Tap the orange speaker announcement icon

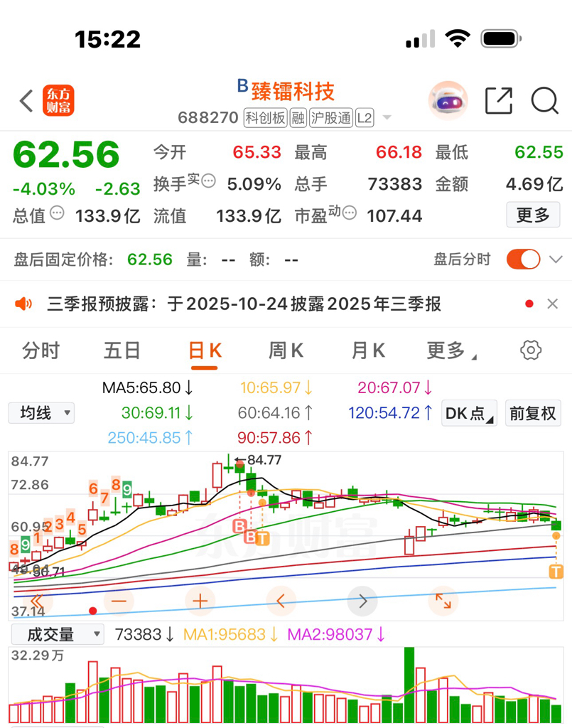point(23,304)
